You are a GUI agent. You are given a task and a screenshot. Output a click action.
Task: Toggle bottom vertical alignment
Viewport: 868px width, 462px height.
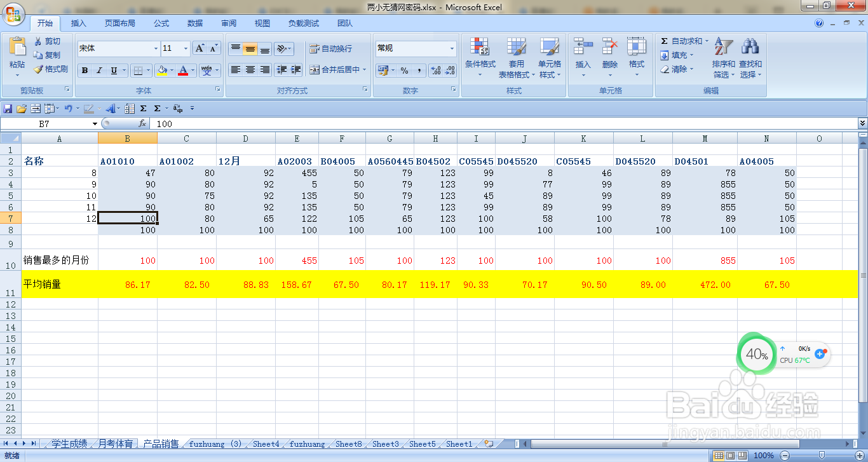pyautogui.click(x=264, y=48)
